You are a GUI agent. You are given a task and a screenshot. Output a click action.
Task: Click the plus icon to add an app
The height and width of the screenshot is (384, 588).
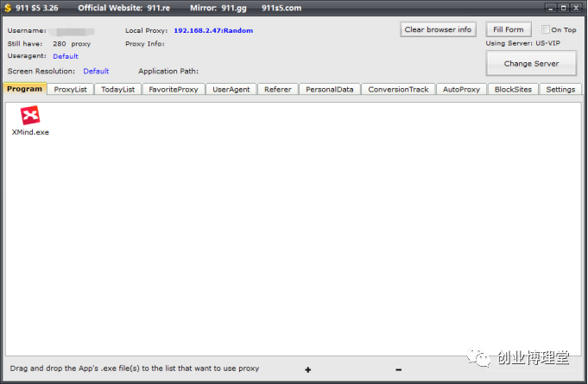pyautogui.click(x=308, y=370)
